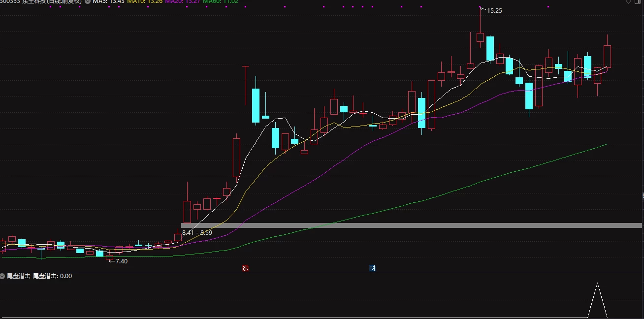
Task: Click the 8.41 - 8.59 gap price label
Action: click(x=197, y=232)
